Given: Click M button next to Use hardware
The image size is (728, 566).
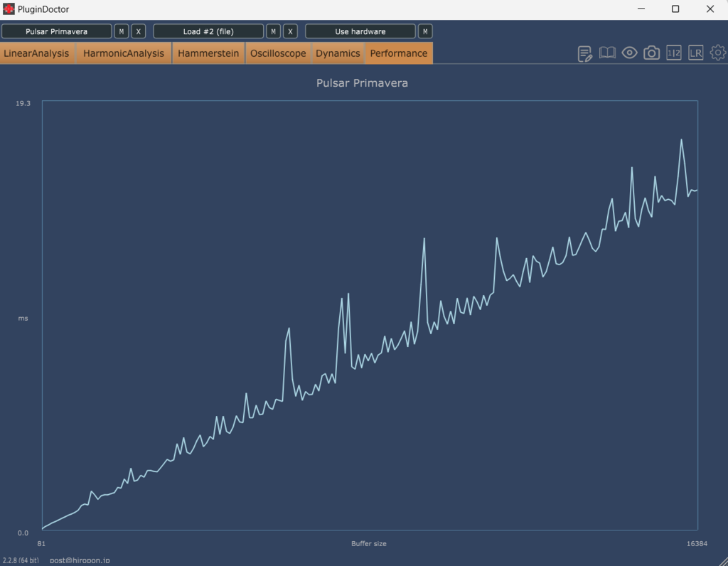Looking at the screenshot, I should 425,31.
